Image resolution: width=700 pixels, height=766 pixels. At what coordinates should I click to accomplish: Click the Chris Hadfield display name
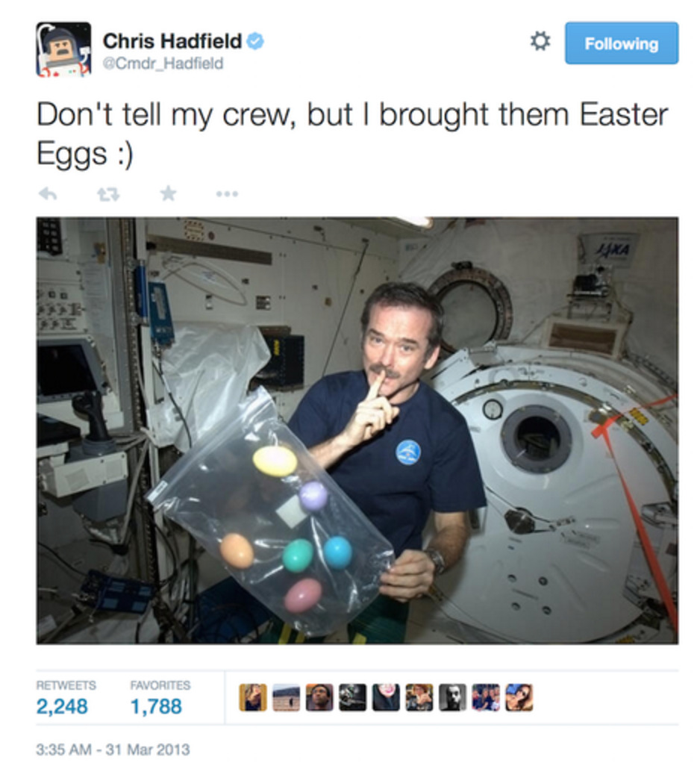[x=172, y=41]
